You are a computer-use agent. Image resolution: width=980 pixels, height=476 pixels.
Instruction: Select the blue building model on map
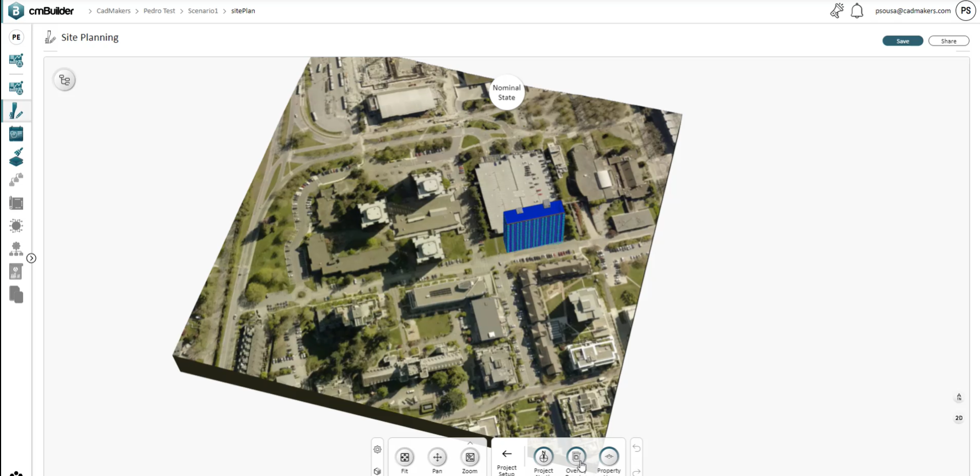(534, 227)
